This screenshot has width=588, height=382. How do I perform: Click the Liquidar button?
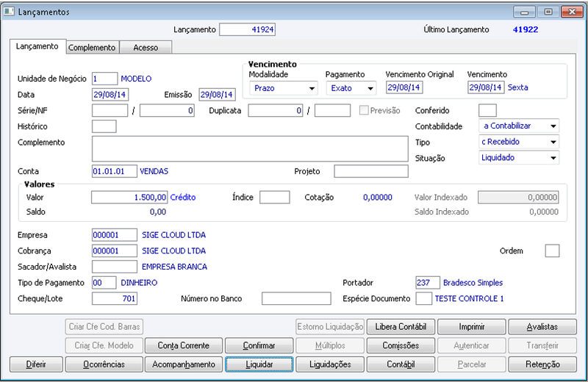tap(259, 364)
